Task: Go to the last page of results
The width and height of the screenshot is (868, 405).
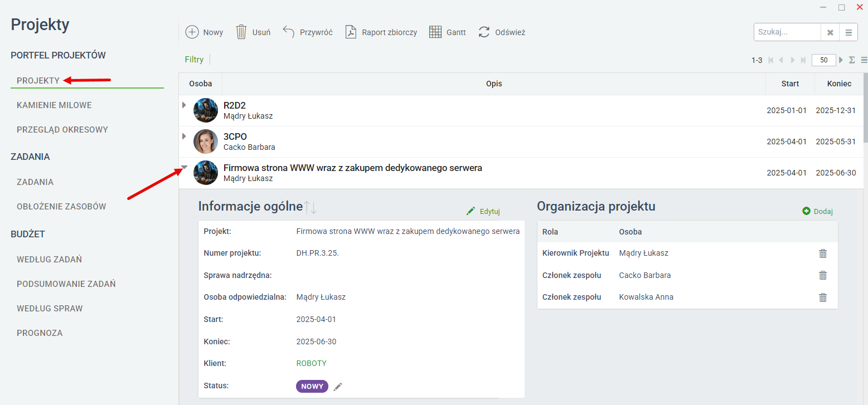Action: 803,60
